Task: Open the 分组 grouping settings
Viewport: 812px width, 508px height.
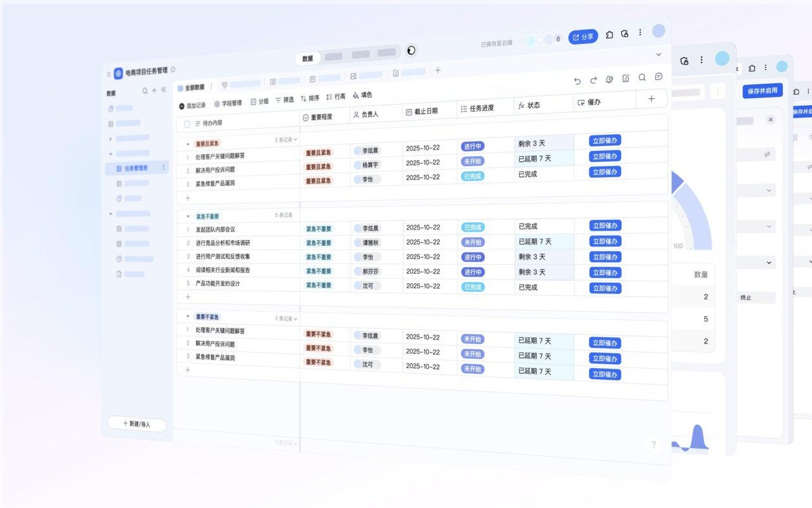Action: click(261, 101)
